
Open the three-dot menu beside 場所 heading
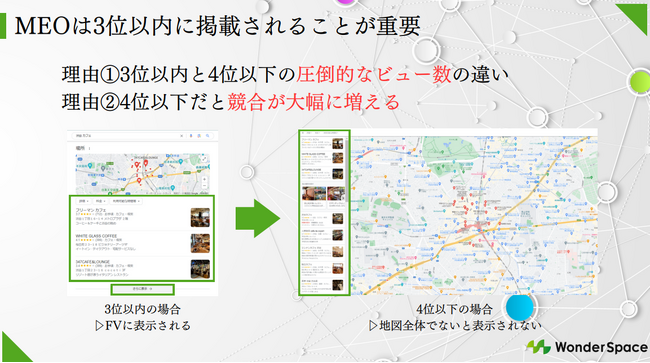[89, 148]
